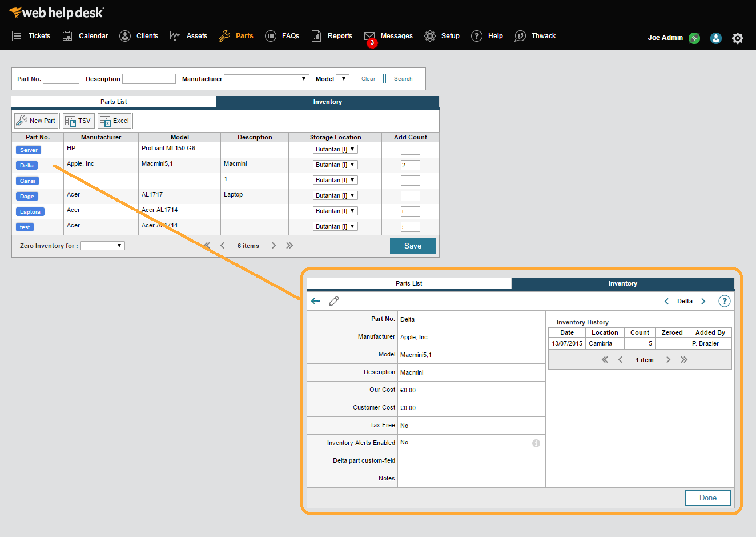Click the Description search field
The height and width of the screenshot is (537, 756).
[149, 79]
